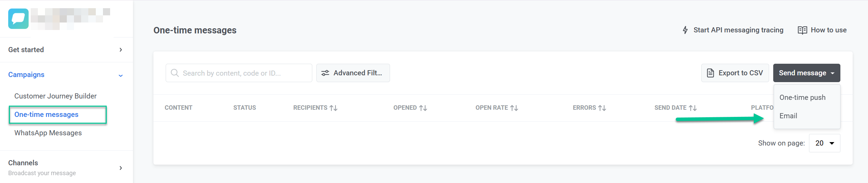Select One-time push from the menu
This screenshot has height=183, width=868.
802,97
